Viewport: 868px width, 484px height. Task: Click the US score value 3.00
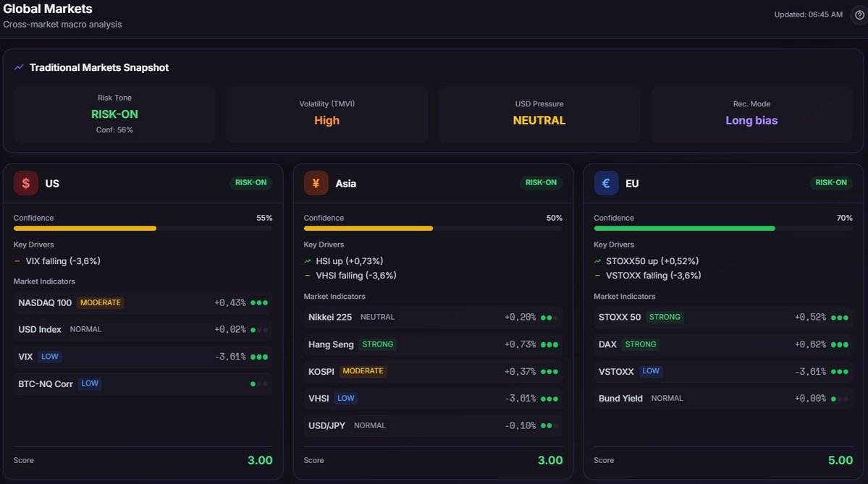tap(260, 460)
